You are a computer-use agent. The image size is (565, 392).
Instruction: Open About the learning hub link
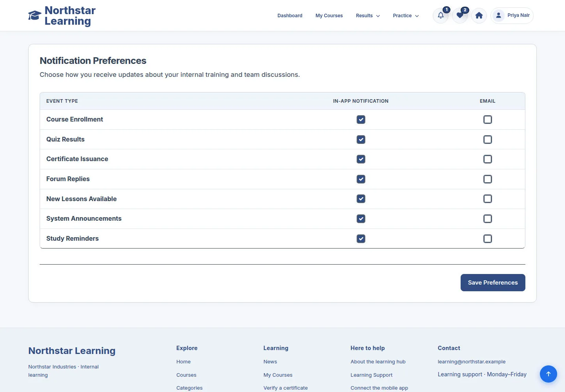tap(378, 362)
